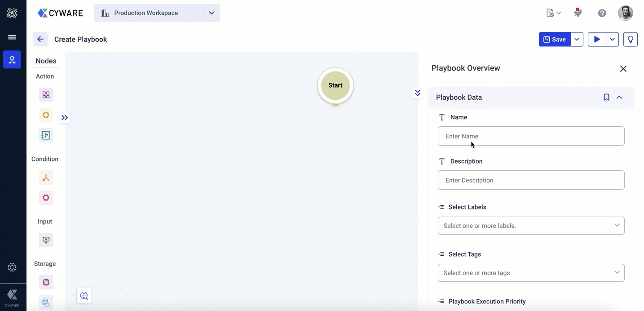Viewport: 644px width, 311px height.
Task: Open the hamburger menu in left sidebar
Action: pyautogui.click(x=12, y=37)
